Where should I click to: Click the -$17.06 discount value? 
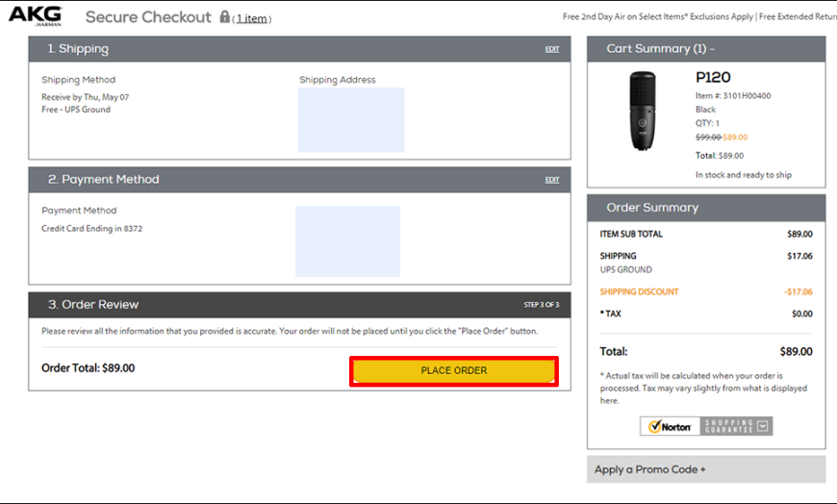pyautogui.click(x=799, y=292)
